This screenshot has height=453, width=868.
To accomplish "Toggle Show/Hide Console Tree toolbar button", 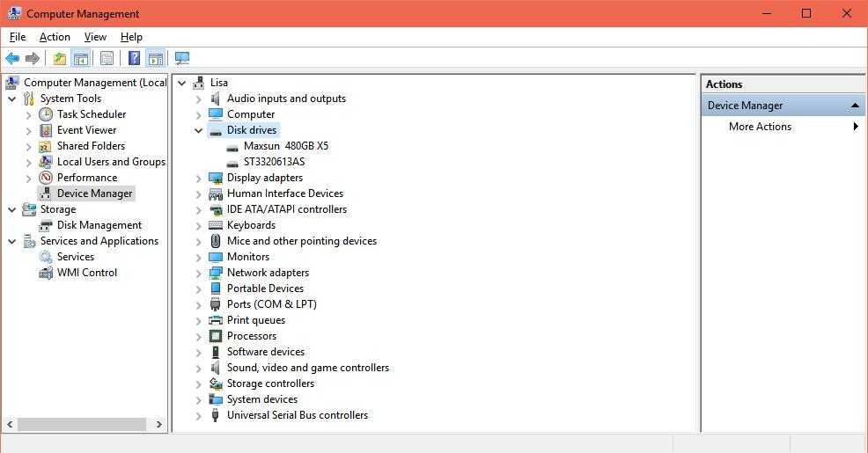I will tap(81, 59).
